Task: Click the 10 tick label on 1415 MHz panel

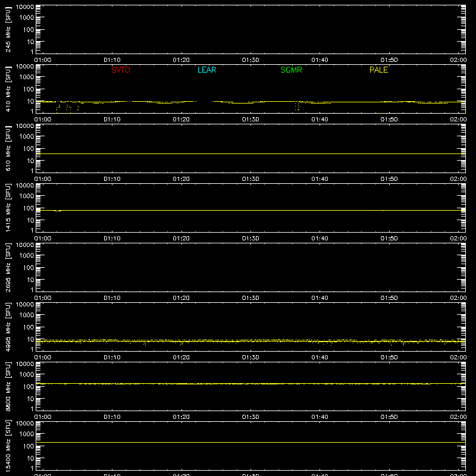Action: click(30, 220)
